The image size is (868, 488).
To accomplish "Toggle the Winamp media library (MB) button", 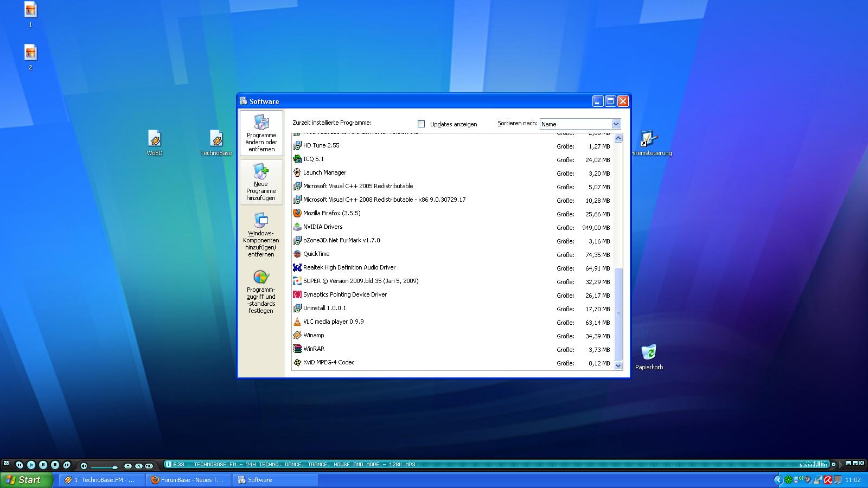I will [149, 466].
